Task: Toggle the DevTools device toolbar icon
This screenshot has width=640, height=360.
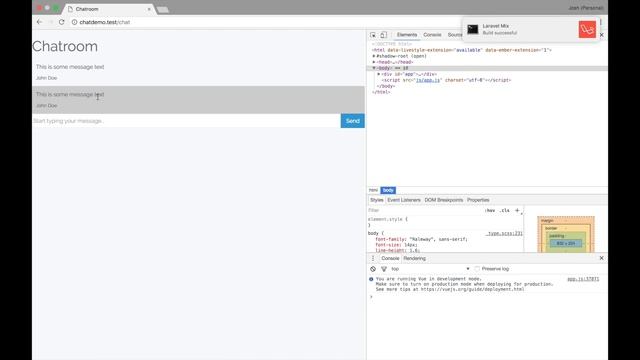Action: pyautogui.click(x=383, y=35)
